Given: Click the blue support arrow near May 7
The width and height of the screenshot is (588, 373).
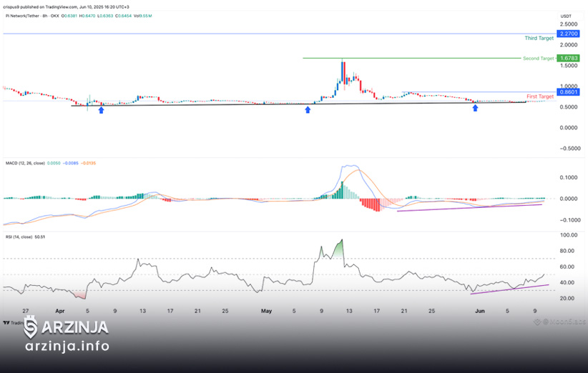Looking at the screenshot, I should [308, 109].
